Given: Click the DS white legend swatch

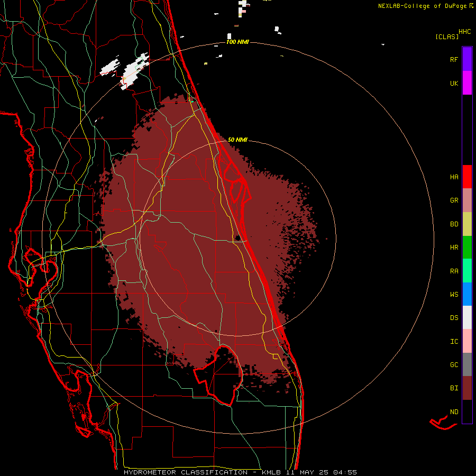Looking at the screenshot, I should [x=467, y=317].
